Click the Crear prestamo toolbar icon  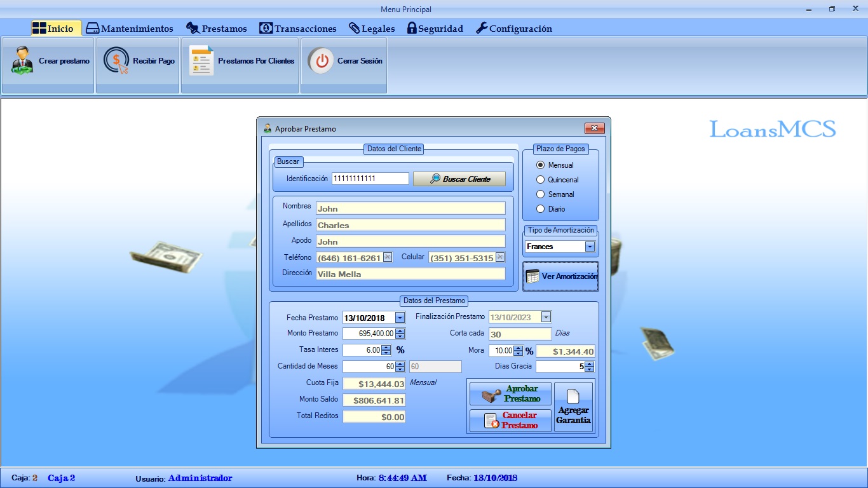pyautogui.click(x=23, y=61)
